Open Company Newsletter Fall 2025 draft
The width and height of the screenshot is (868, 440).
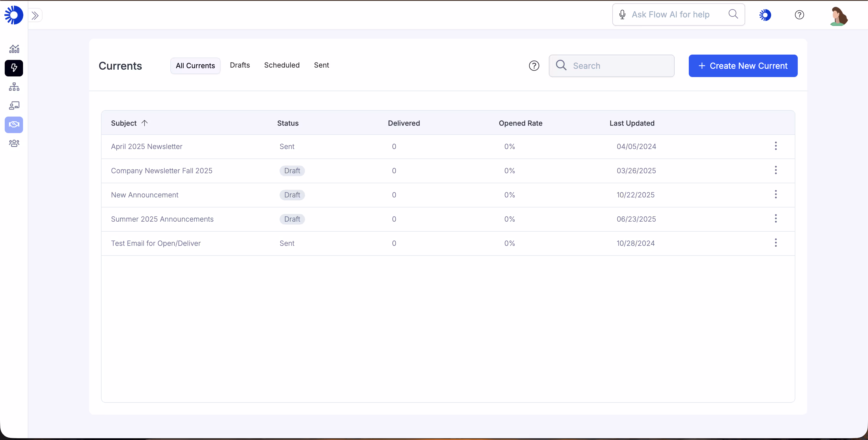pos(162,171)
